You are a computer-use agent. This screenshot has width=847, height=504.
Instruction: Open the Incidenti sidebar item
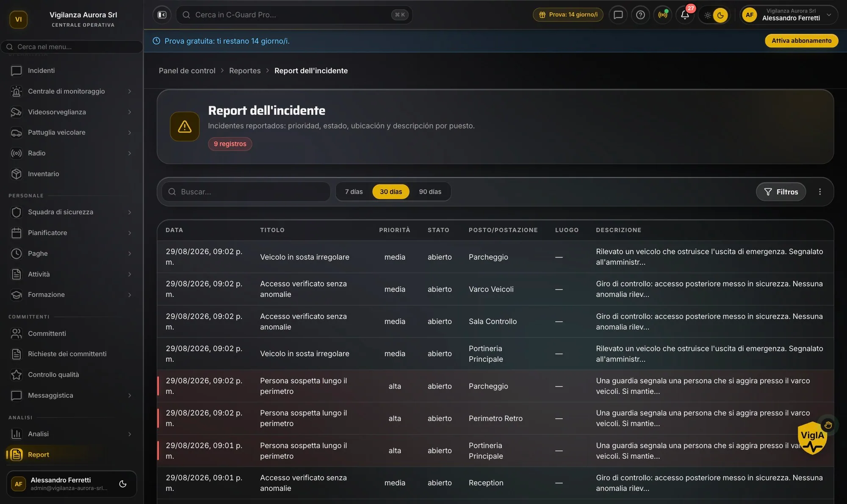72,70
